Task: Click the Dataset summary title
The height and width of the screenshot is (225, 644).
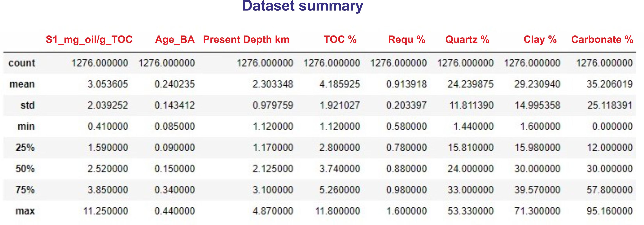Action: pyautogui.click(x=303, y=6)
